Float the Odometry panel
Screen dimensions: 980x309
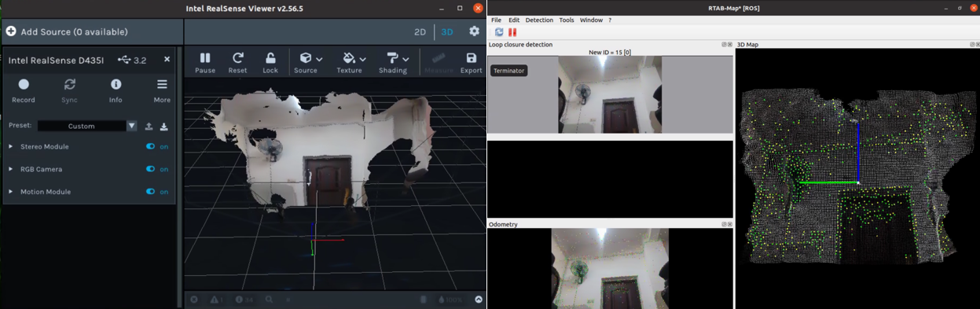pyautogui.click(x=724, y=224)
